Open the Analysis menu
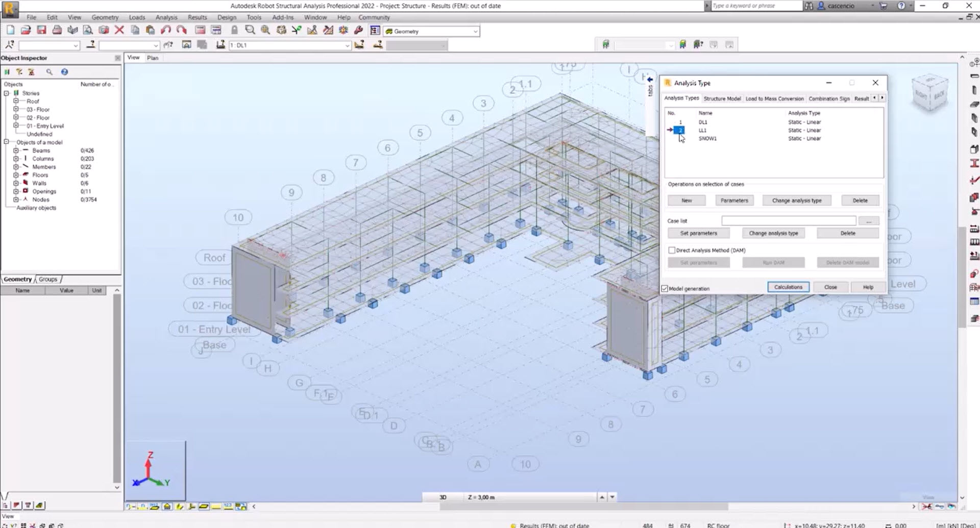980x528 pixels. coord(166,17)
